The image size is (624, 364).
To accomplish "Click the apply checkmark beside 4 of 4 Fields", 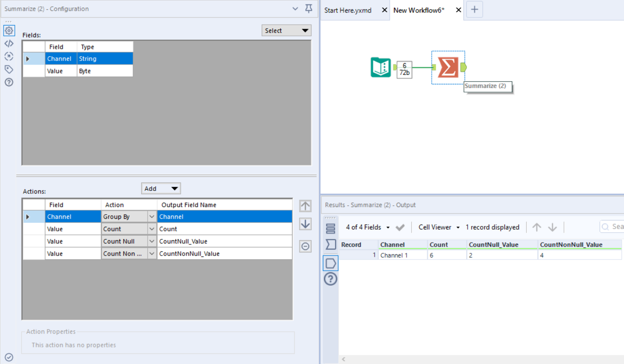I will 400,227.
